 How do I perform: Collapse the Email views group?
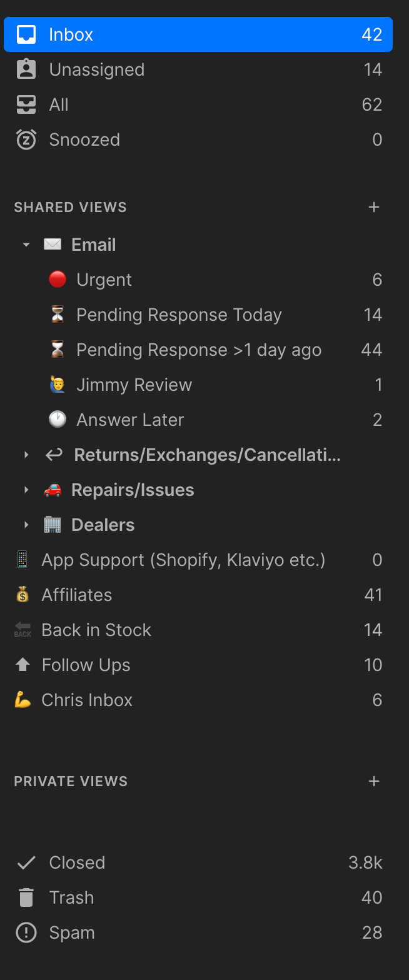click(26, 245)
